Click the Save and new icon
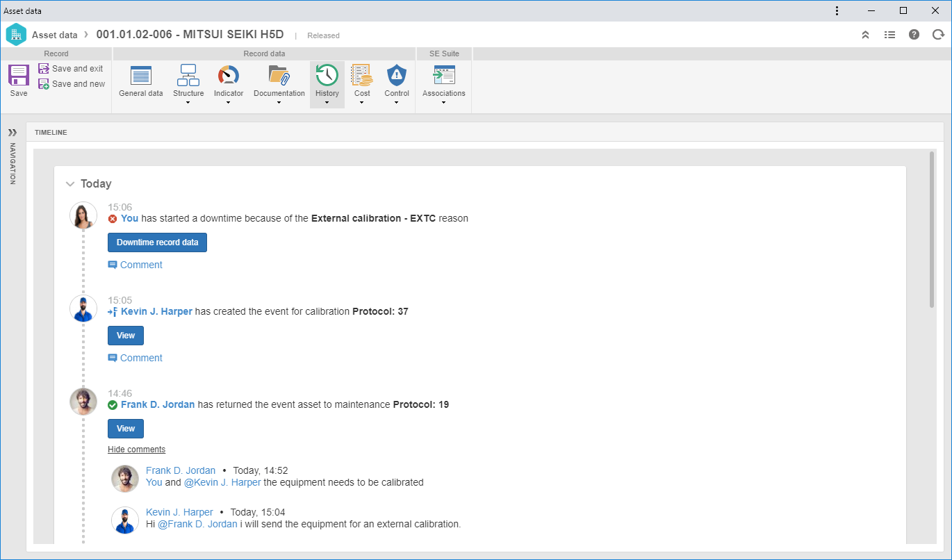Viewport: 952px width, 560px height. coord(44,83)
